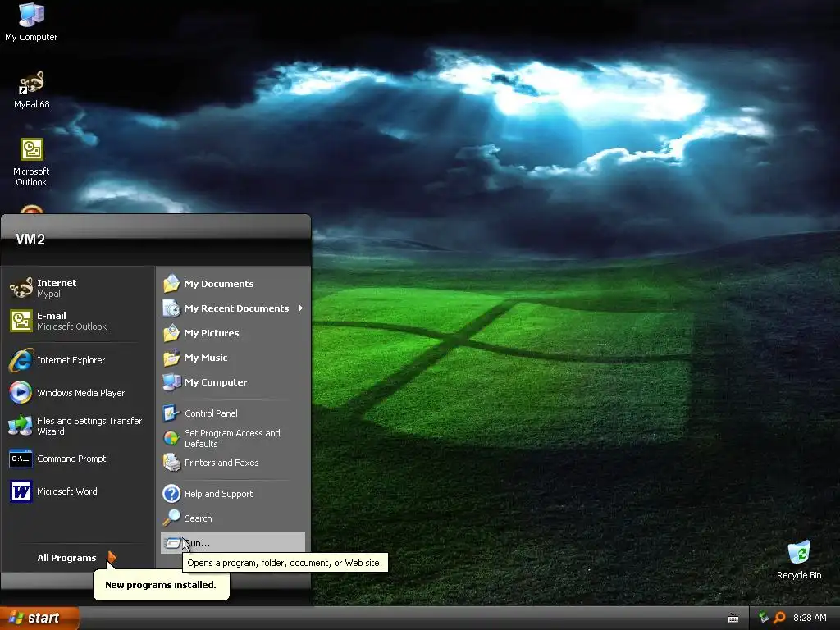This screenshot has height=630, width=840.
Task: Click the Control Panel checkmark icon
Action: click(x=171, y=413)
